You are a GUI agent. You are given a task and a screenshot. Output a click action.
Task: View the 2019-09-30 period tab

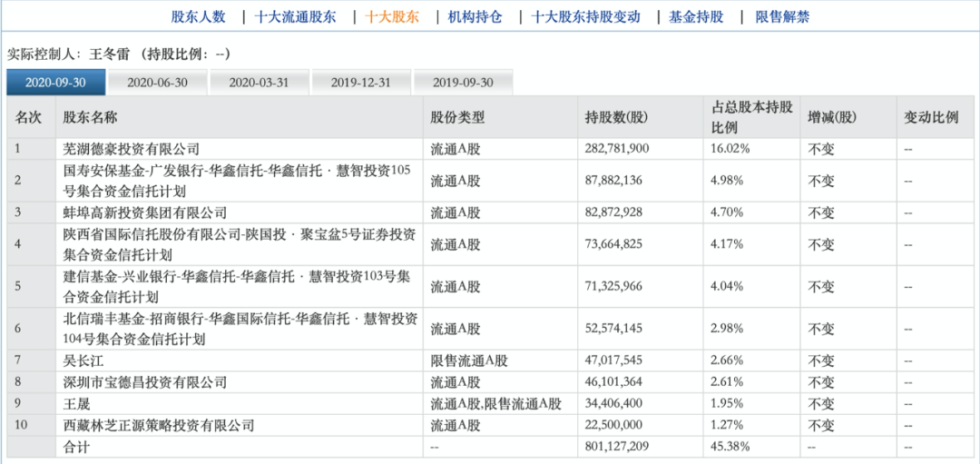point(462,83)
